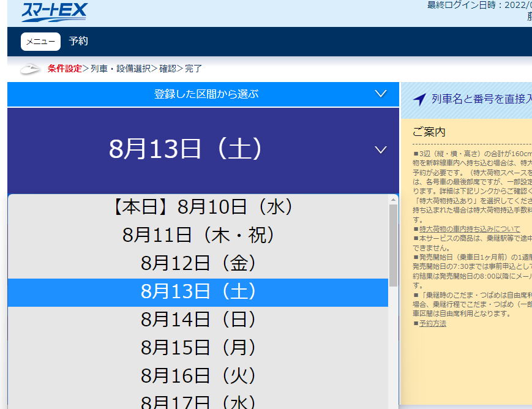The width and height of the screenshot is (532, 409).
Task: Click the ご案内 heading
Action: pos(429,132)
